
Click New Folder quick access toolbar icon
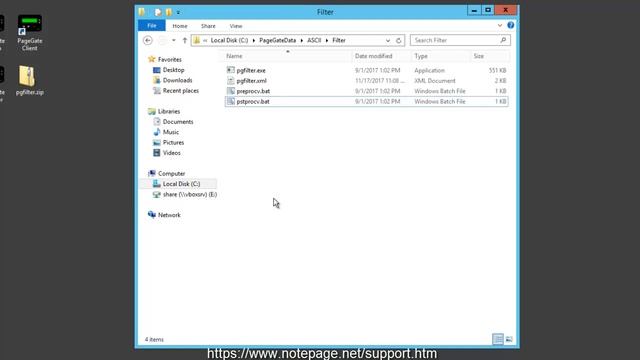pyautogui.click(x=169, y=12)
